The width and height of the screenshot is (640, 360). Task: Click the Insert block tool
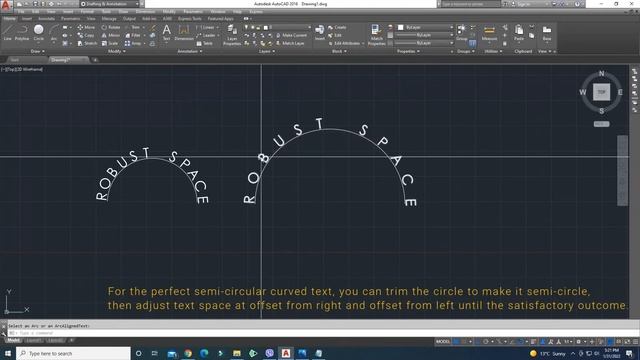tap(320, 32)
